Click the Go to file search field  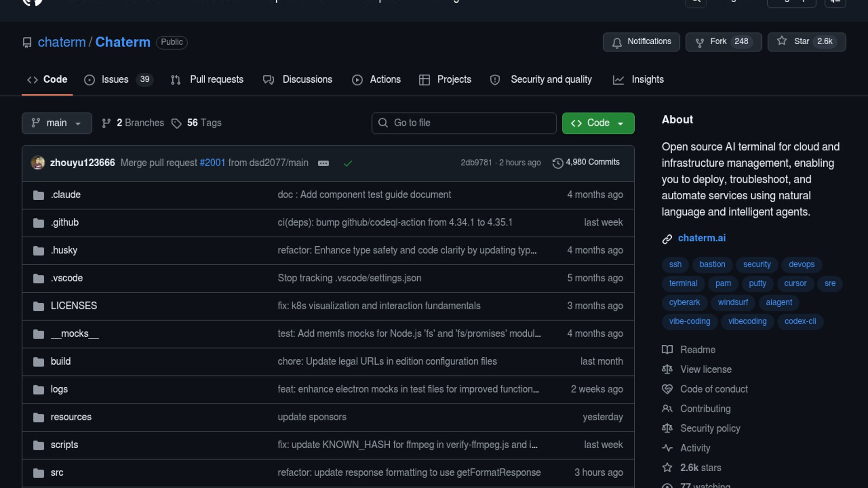click(464, 123)
